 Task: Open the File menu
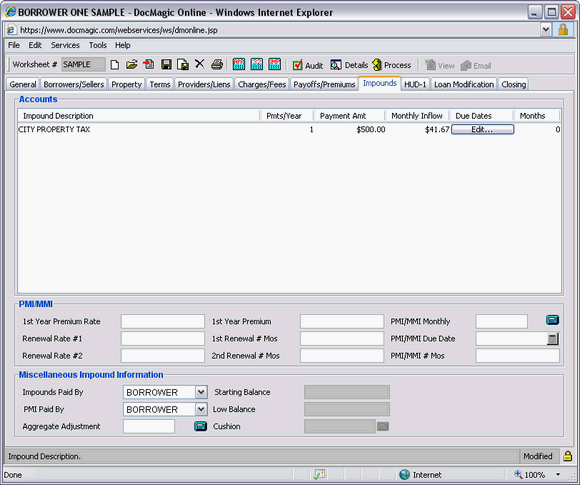click(14, 45)
